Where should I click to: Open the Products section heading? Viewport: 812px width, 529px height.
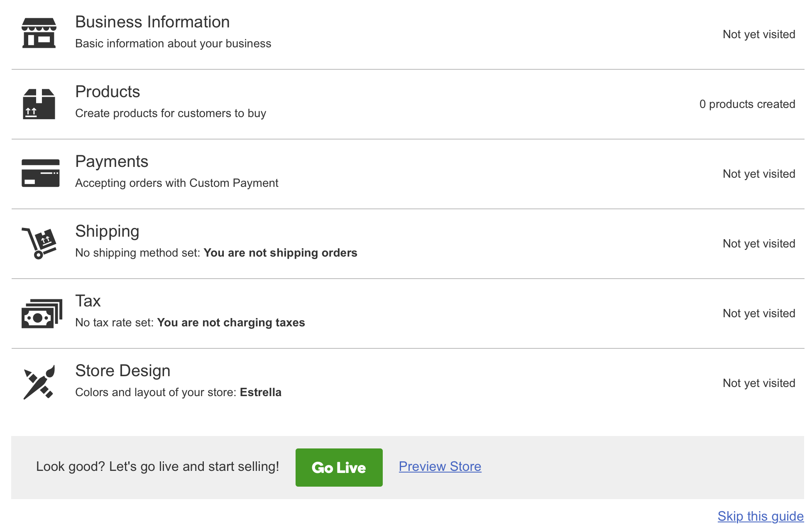click(108, 92)
